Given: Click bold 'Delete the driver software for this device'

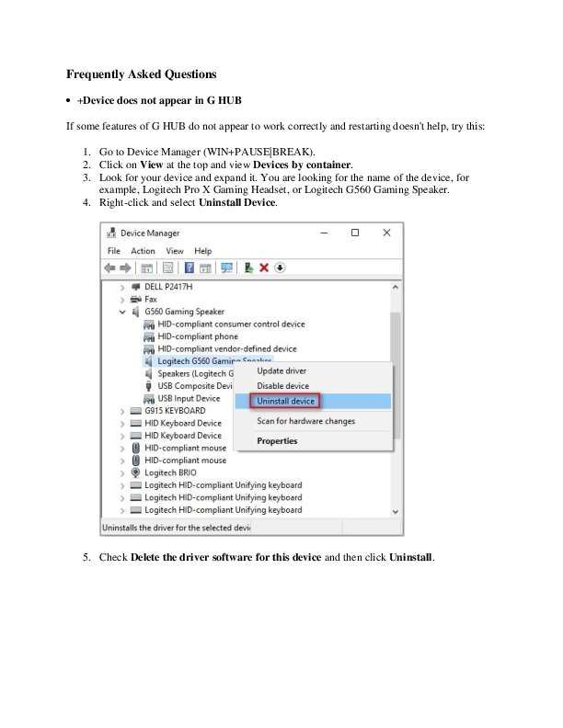Looking at the screenshot, I should tap(225, 557).
